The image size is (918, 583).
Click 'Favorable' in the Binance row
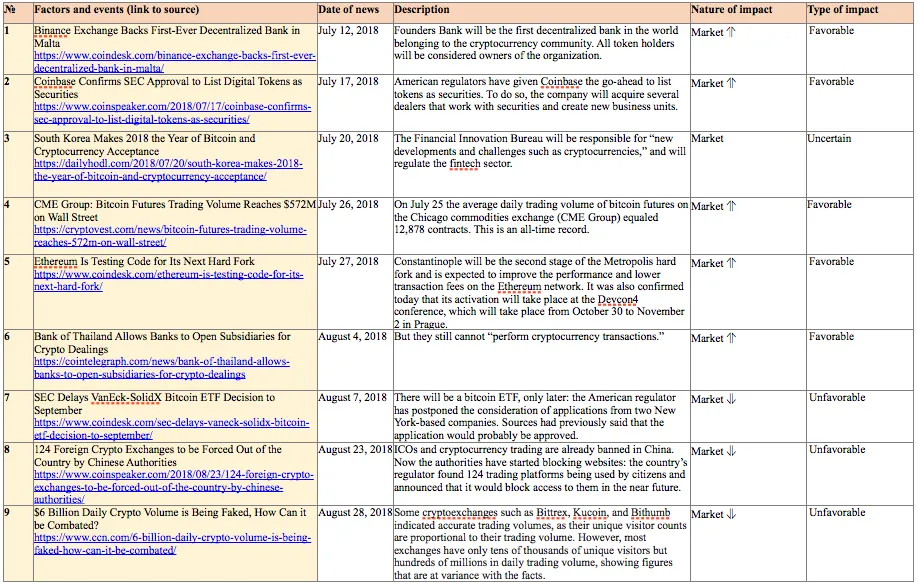pyautogui.click(x=831, y=30)
